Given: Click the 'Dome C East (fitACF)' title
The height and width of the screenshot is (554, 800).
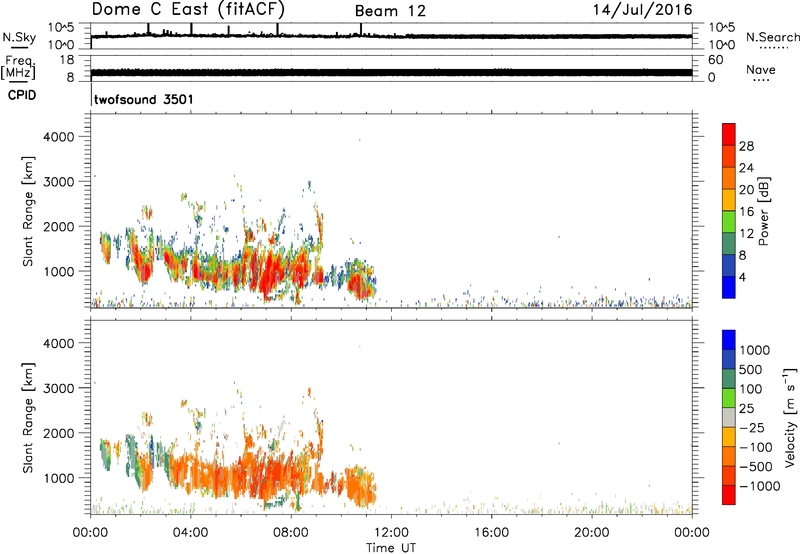Looking at the screenshot, I should pyautogui.click(x=188, y=10).
